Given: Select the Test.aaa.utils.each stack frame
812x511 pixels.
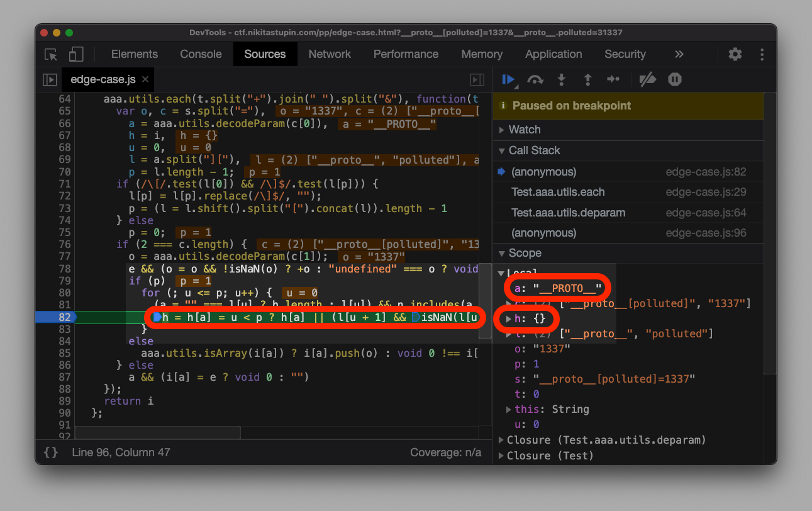Looking at the screenshot, I should tap(628, 192).
